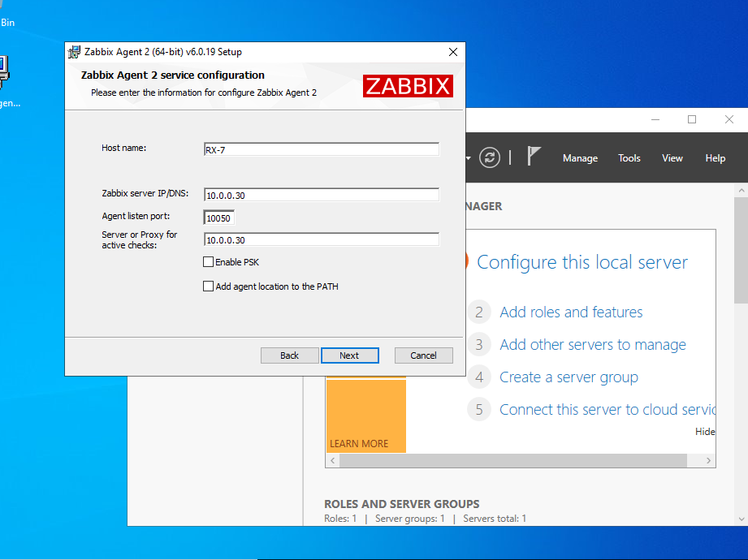Click the refresh icon in Server Manager toolbar
The height and width of the screenshot is (560, 748).
coord(490,158)
